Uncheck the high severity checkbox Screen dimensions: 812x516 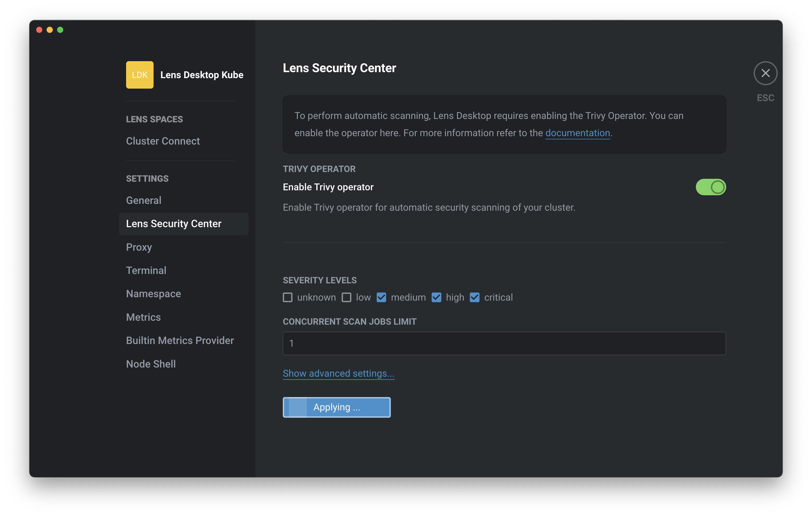click(x=436, y=297)
